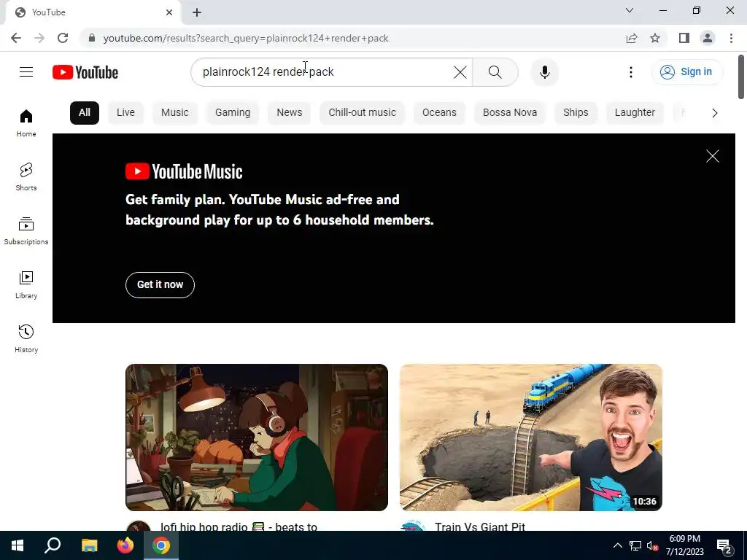Open Subscriptions in the sidebar
This screenshot has width=747, height=560.
(26, 230)
